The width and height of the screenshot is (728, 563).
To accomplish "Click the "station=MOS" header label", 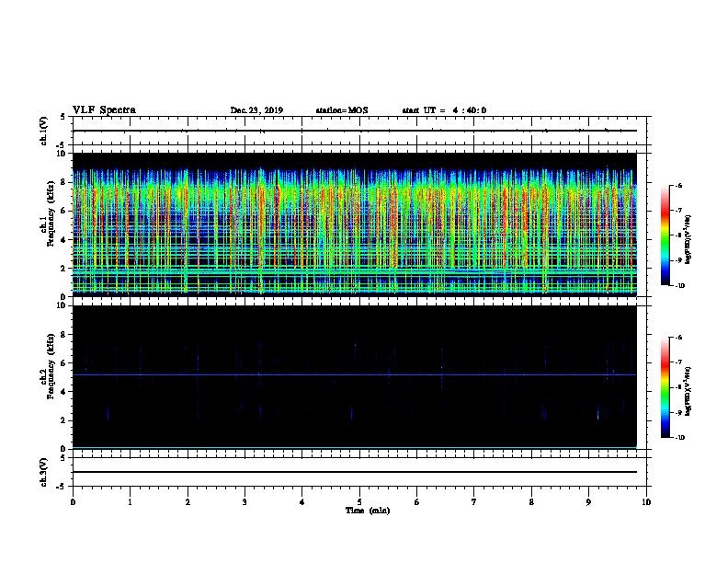I will click(342, 110).
